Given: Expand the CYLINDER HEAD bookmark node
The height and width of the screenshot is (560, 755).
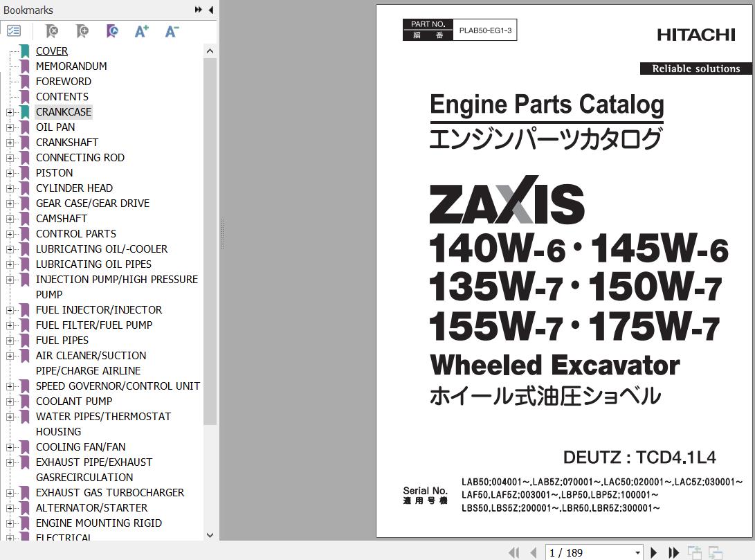Looking at the screenshot, I should tap(10, 188).
